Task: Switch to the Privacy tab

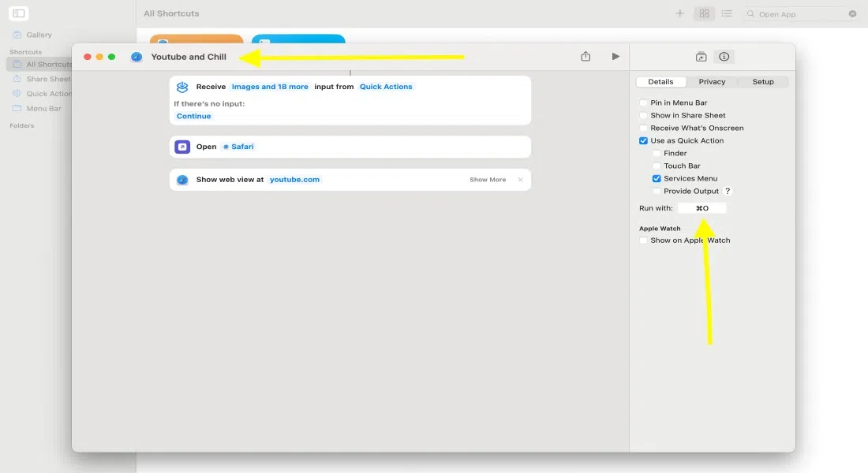Action: 712,82
